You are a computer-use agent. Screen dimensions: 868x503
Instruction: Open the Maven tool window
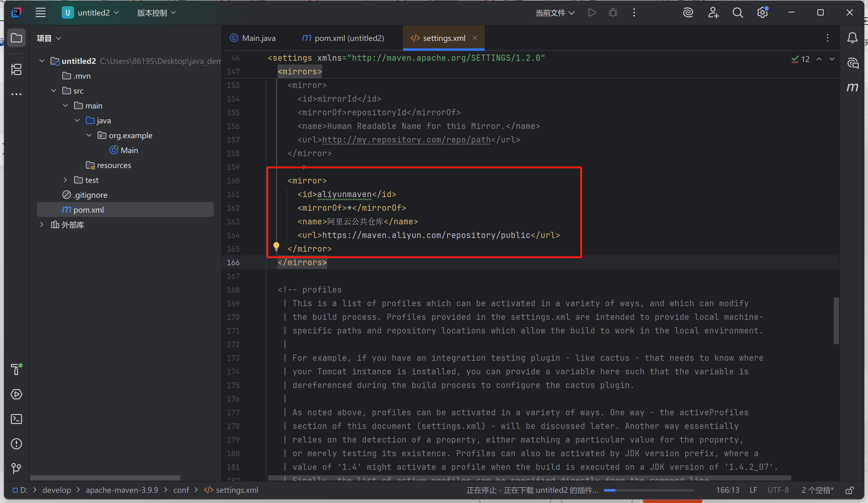(x=852, y=87)
